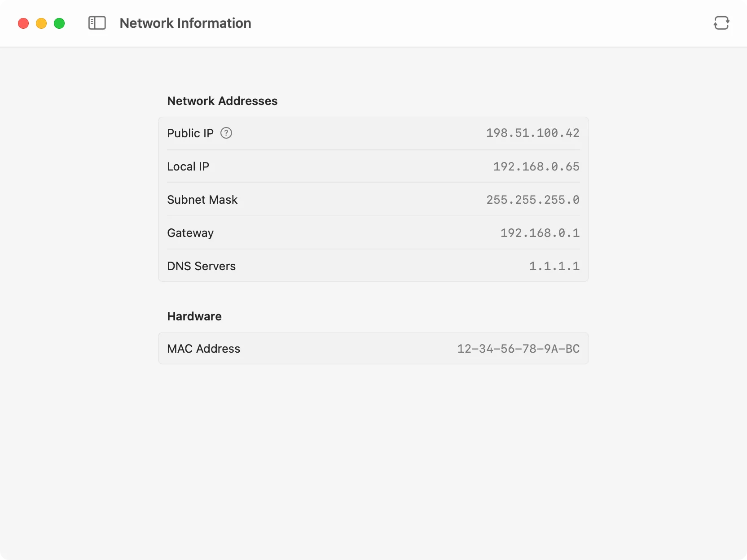
Task: Click the Gateway address 192.168.0.1
Action: pyautogui.click(x=540, y=233)
